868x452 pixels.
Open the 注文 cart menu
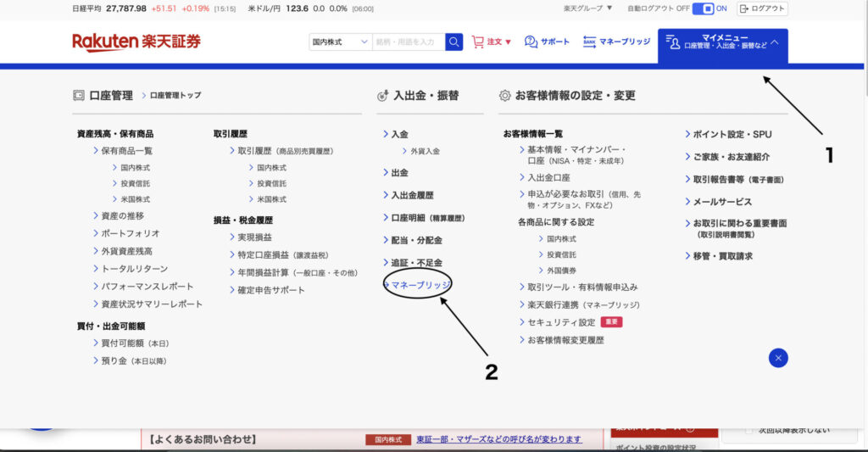pos(492,42)
